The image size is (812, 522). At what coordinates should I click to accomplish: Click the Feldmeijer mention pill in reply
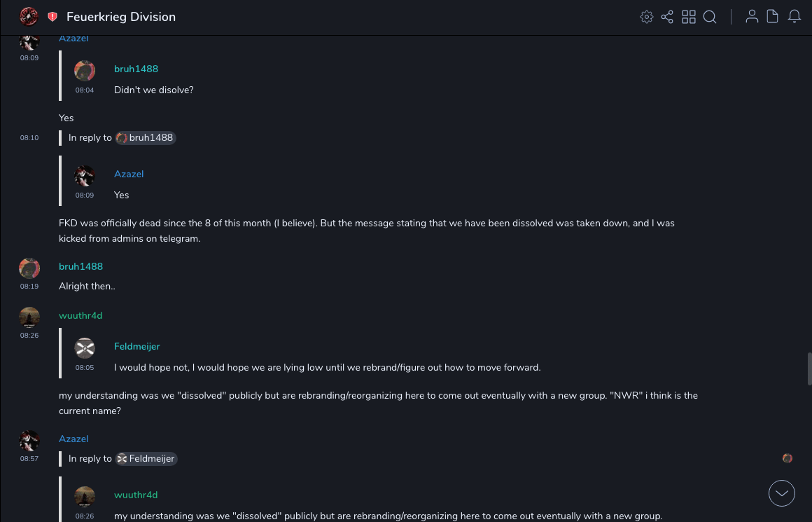[146, 459]
